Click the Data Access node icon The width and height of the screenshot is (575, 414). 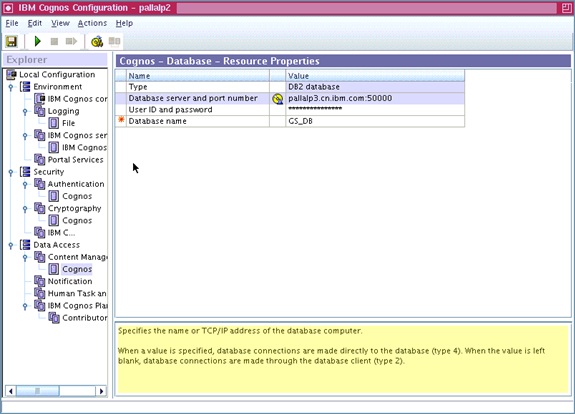[25, 245]
